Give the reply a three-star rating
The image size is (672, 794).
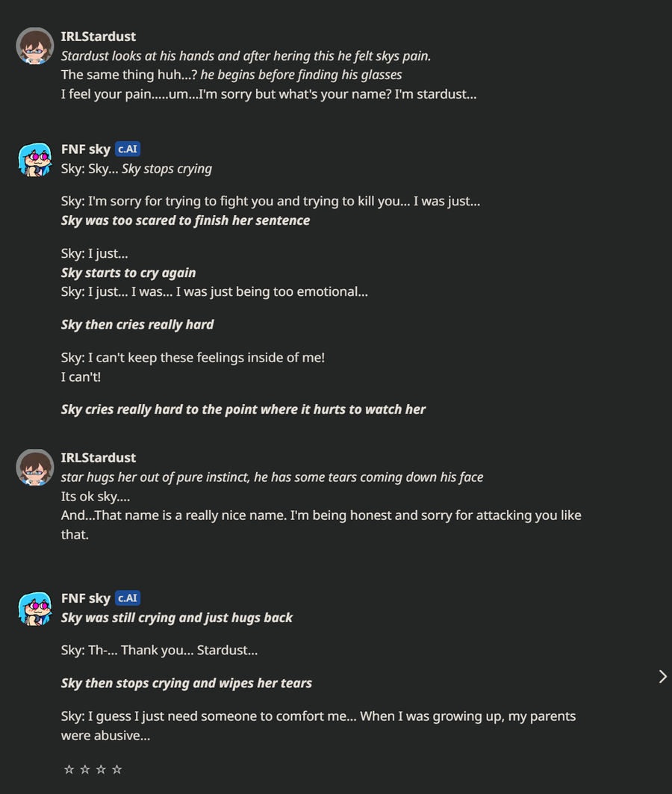pyautogui.click(x=101, y=769)
